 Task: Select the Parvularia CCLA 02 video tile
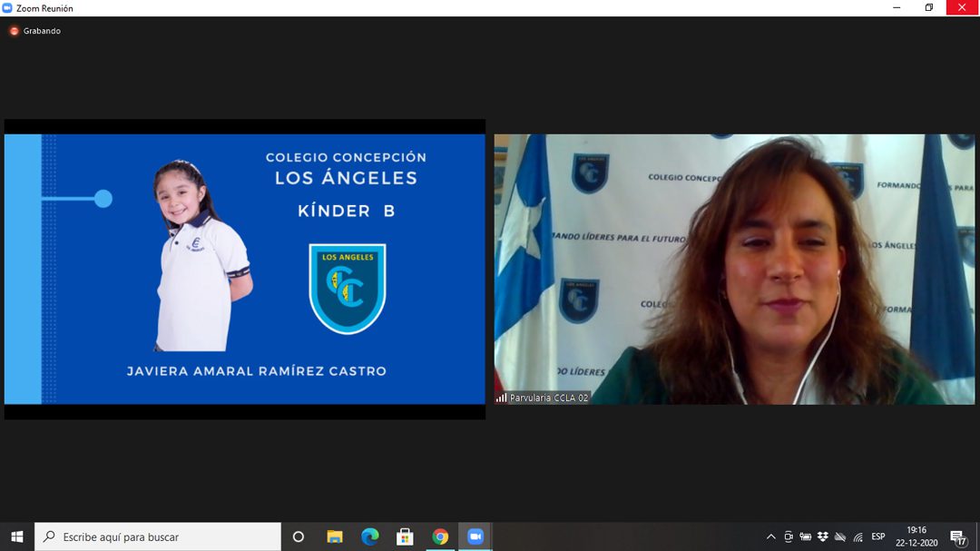tap(734, 270)
